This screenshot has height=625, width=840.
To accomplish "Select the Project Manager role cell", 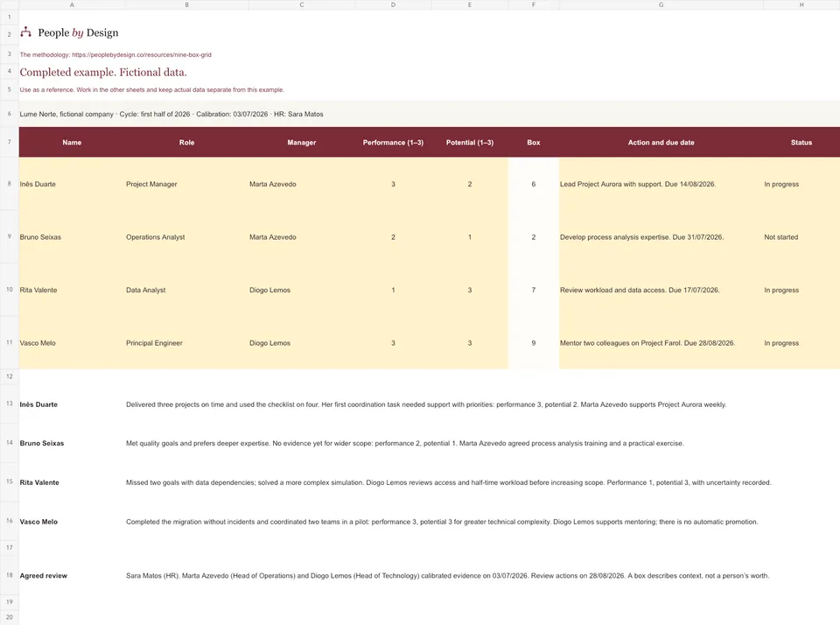I will [187, 184].
